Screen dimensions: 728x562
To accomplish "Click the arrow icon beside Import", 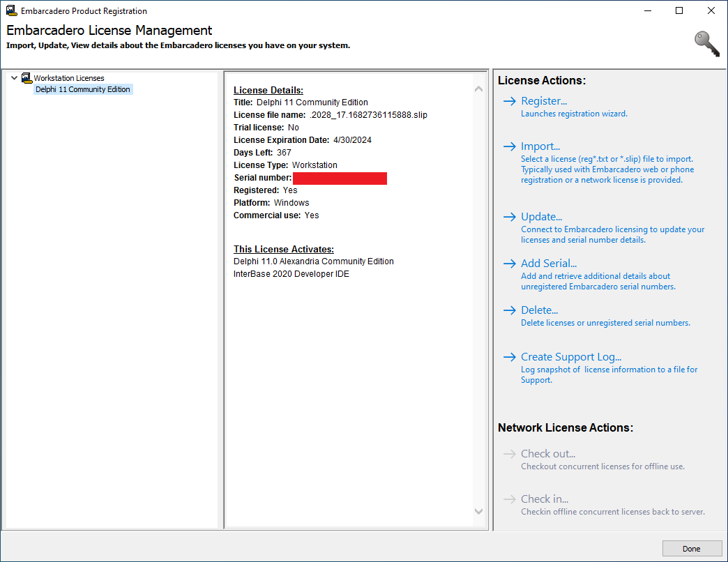I will click(x=508, y=147).
